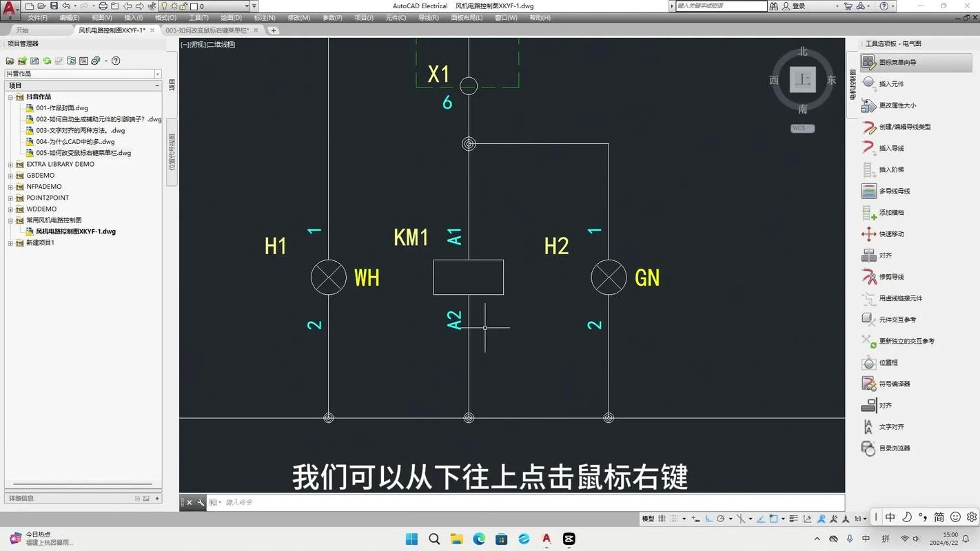Open the notification bell in system tray
Viewport: 980px width, 551px height.
(967, 539)
